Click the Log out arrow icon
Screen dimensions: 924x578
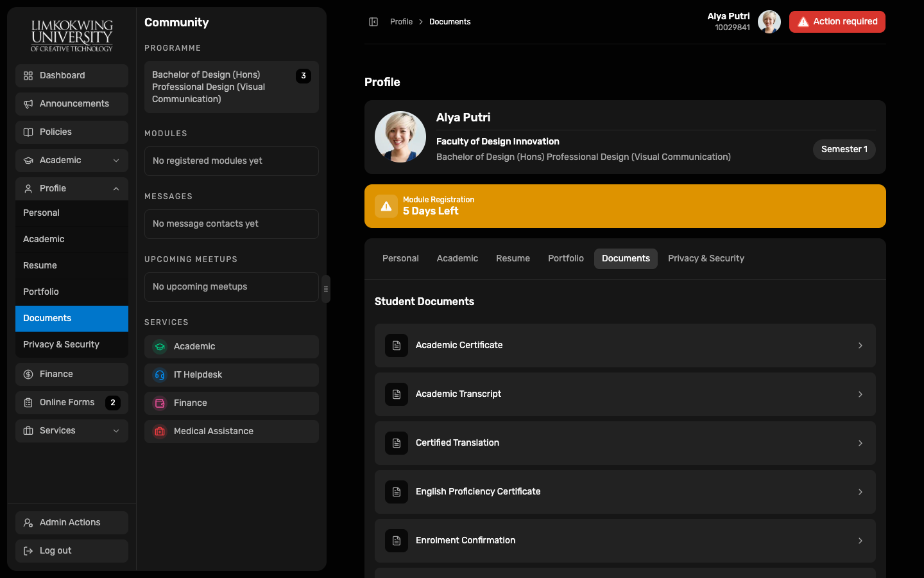click(x=28, y=551)
